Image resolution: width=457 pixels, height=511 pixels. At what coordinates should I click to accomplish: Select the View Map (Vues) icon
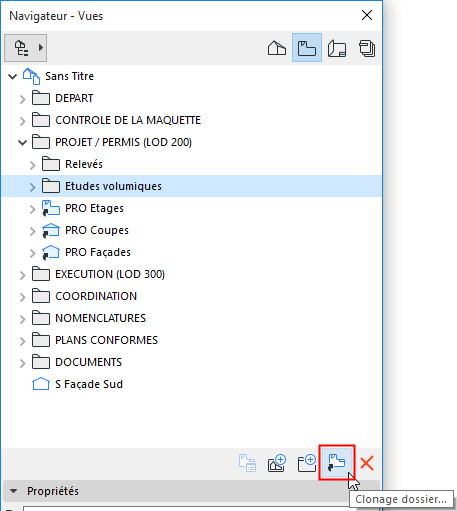(x=307, y=48)
